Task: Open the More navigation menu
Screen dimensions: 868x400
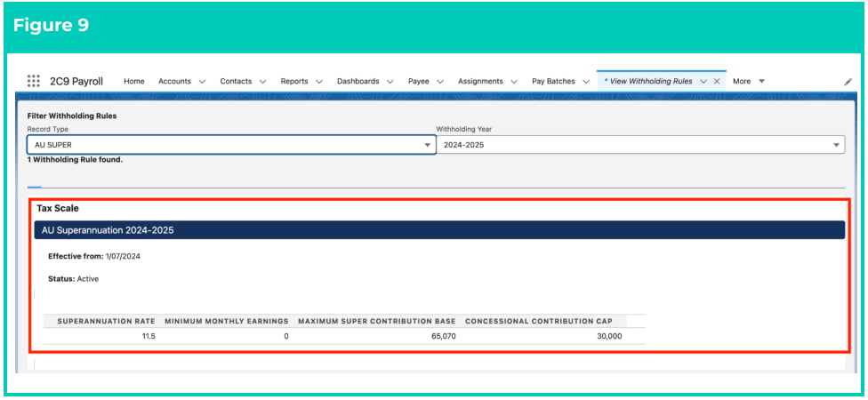Action: [749, 81]
